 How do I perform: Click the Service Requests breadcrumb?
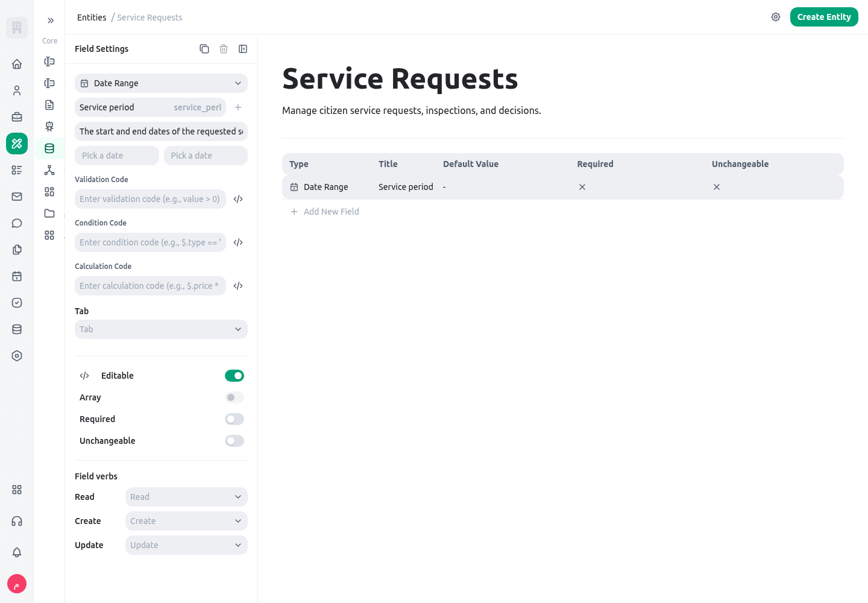[x=149, y=17]
